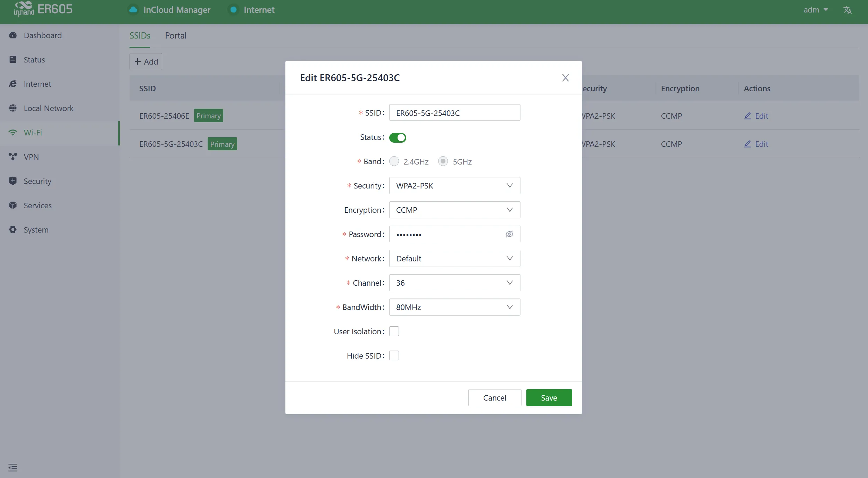Open the Local Network menu item
Viewport: 868px width, 478px height.
pyautogui.click(x=59, y=108)
